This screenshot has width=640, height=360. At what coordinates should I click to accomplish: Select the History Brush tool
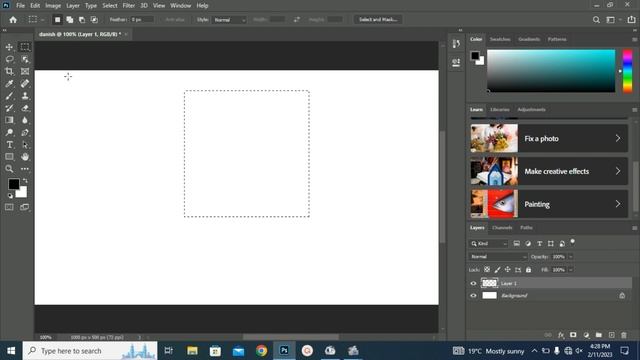(x=9, y=108)
